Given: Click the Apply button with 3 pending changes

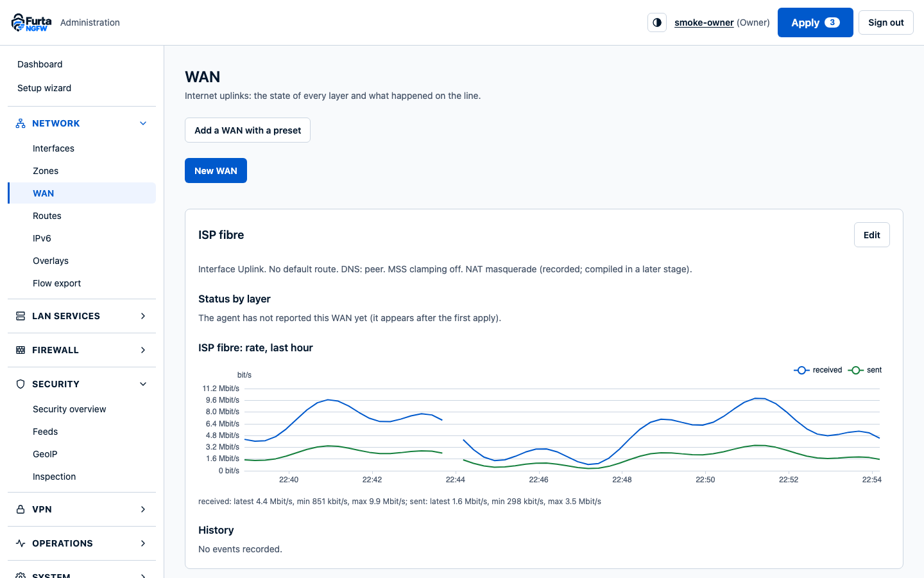Looking at the screenshot, I should 815,22.
